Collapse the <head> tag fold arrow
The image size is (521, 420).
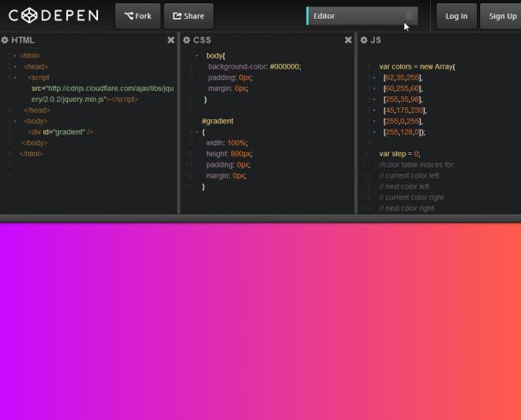coord(15,66)
